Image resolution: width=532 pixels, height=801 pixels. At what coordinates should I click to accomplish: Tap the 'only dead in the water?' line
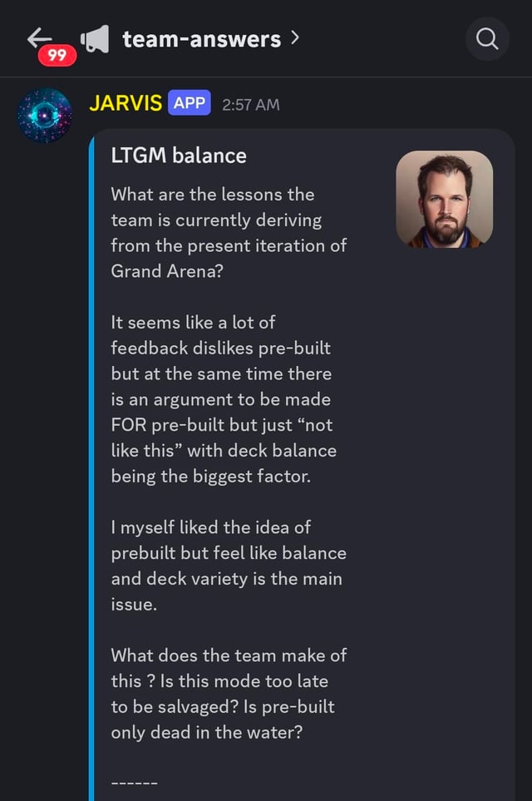(x=207, y=732)
